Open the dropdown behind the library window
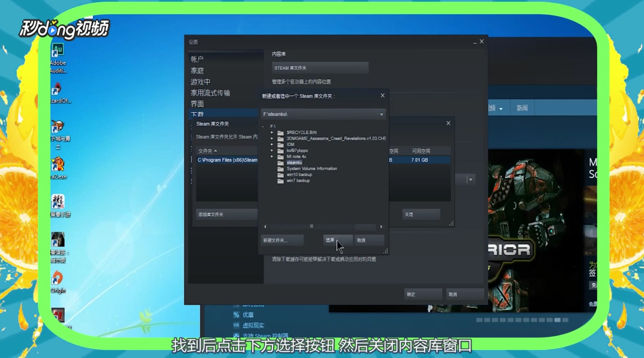 [470, 179]
